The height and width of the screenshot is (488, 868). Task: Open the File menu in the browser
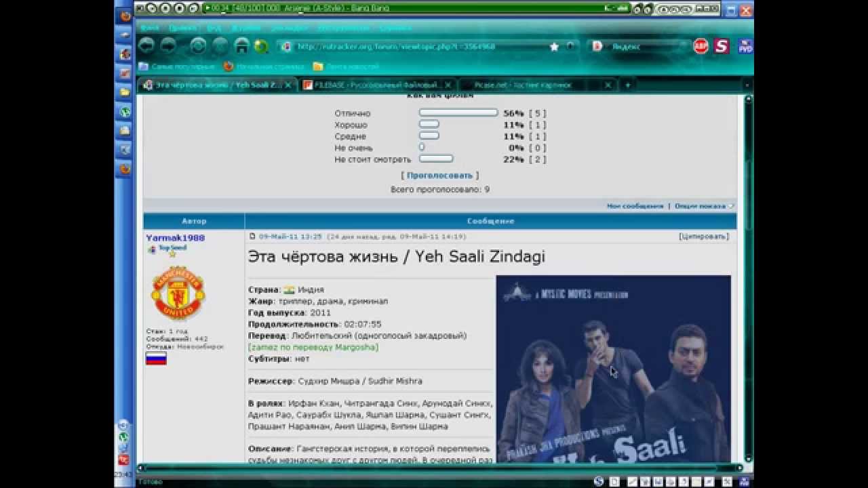tap(150, 28)
